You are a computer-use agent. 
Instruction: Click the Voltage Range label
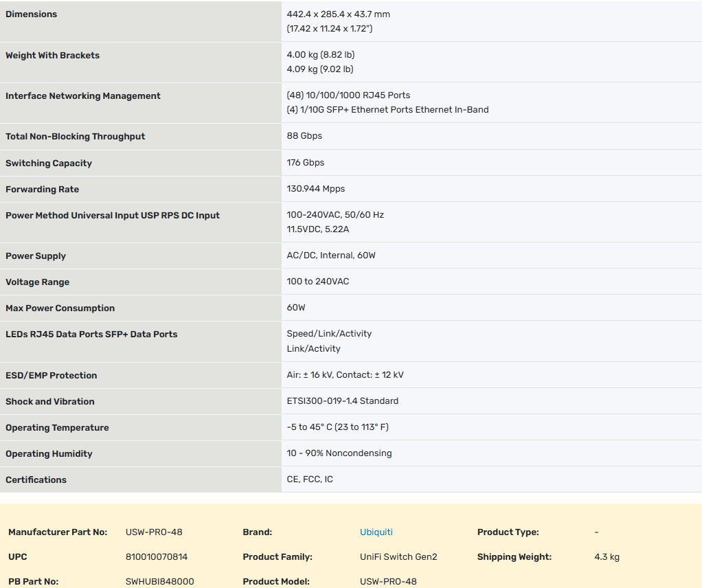(38, 282)
